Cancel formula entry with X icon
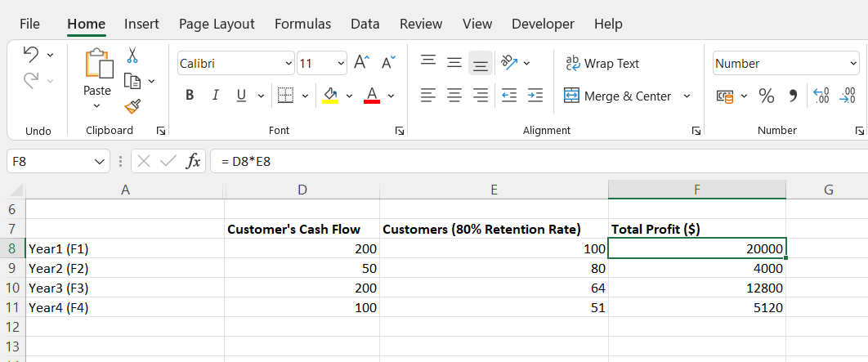 [144, 162]
